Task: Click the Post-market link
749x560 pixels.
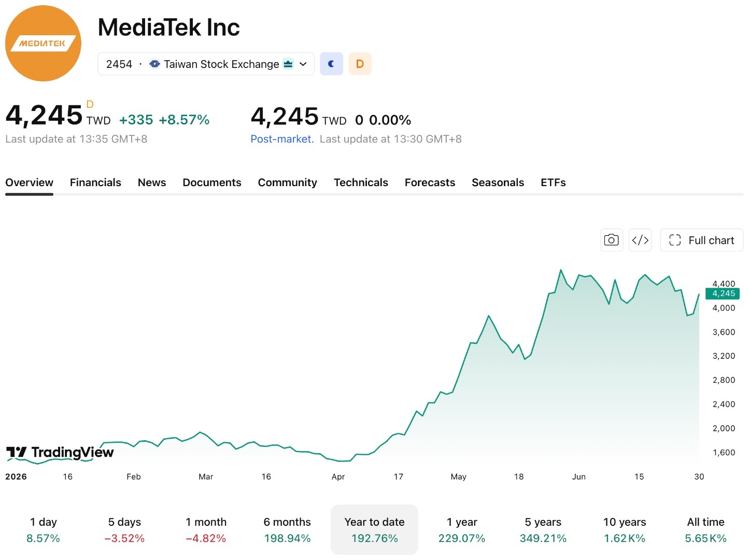Action: point(282,139)
